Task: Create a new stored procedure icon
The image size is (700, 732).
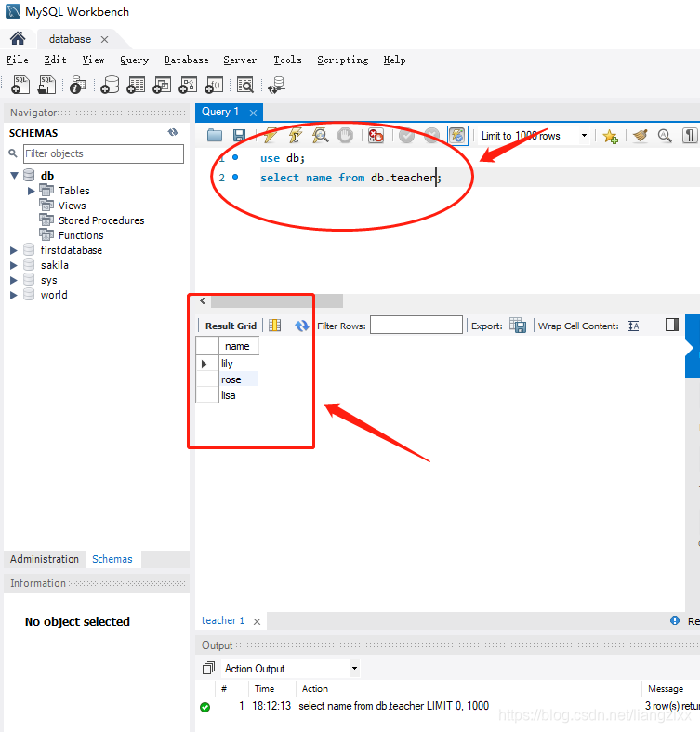Action: 188,85
